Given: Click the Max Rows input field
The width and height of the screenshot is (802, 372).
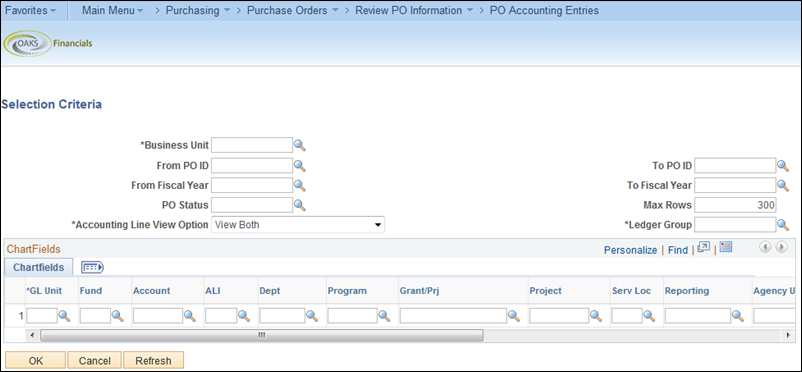Looking at the screenshot, I should tap(735, 205).
